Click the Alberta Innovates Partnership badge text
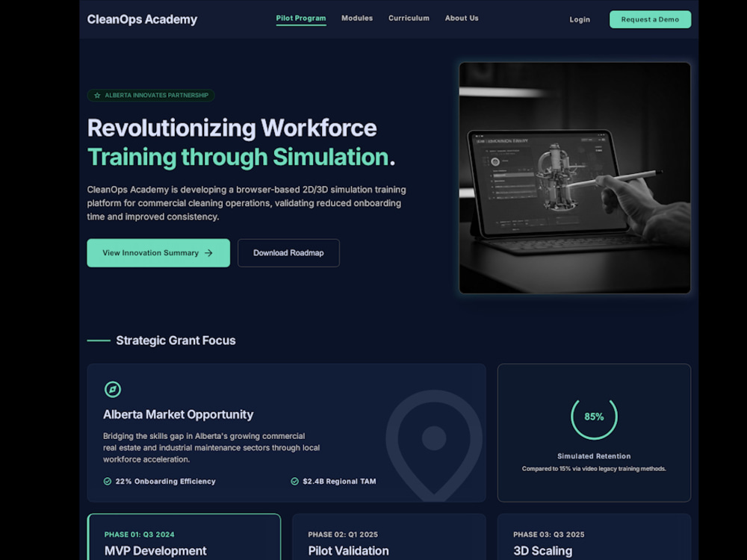Image resolution: width=747 pixels, height=560 pixels. coord(157,96)
